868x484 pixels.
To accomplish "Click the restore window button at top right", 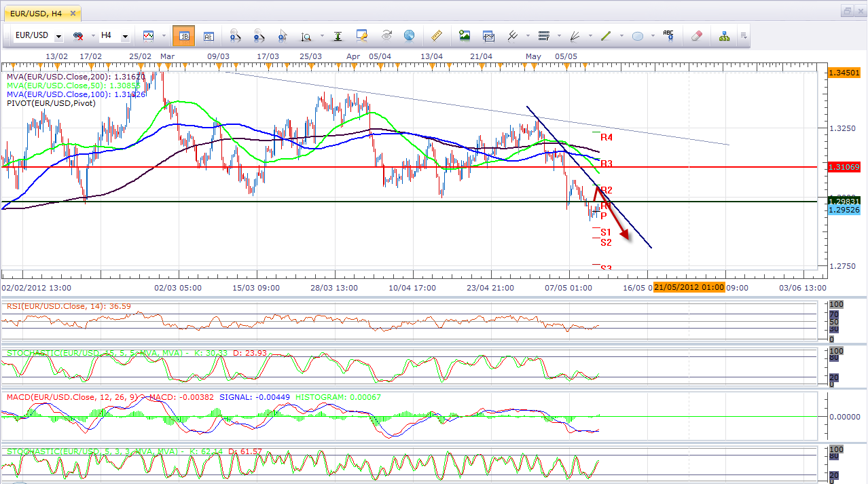I will [847, 11].
